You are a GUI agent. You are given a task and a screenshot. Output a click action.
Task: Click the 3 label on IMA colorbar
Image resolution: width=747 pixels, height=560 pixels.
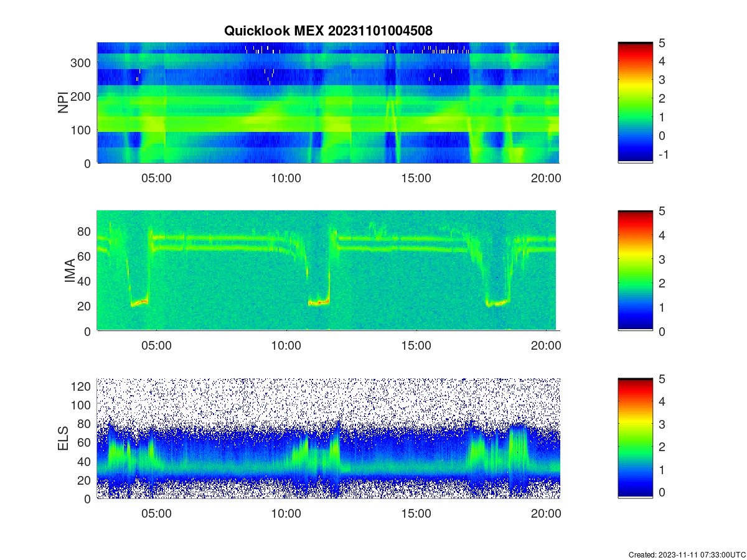click(x=662, y=259)
